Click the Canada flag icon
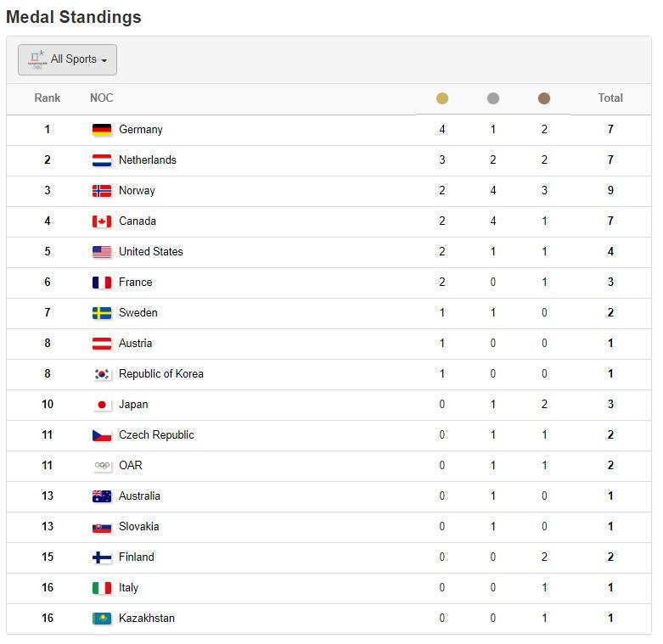663x644 pixels. click(x=102, y=221)
